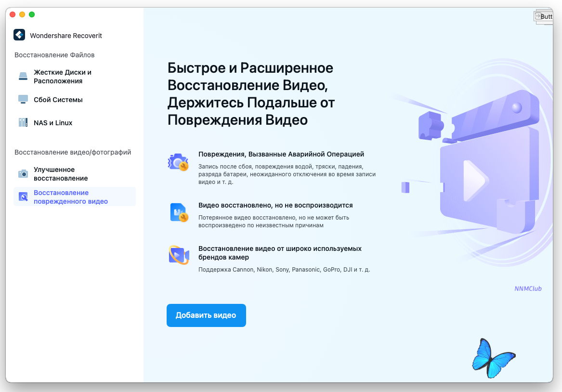Viewport: 562px width, 392px height.
Task: Click the Поддержка Cannon, Nikon, Sony line
Action: pos(284,270)
